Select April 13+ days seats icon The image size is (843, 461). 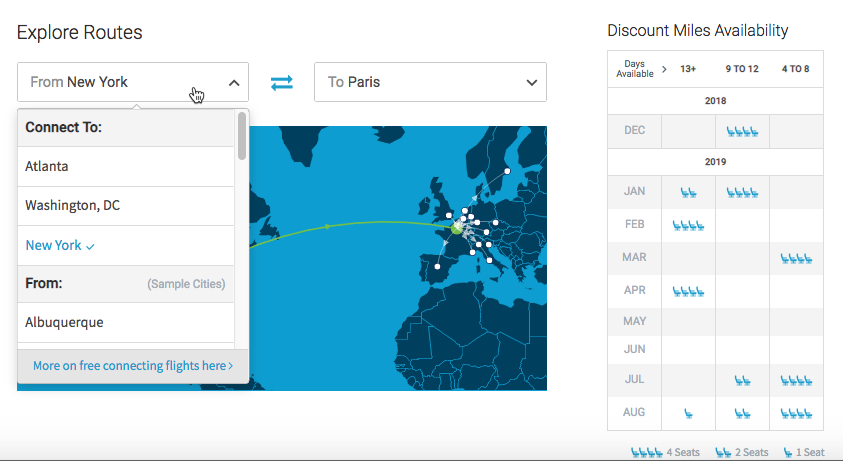(x=688, y=291)
